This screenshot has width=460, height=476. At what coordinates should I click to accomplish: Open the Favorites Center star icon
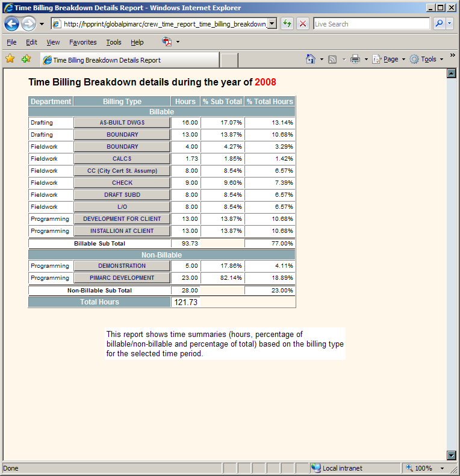pos(10,58)
